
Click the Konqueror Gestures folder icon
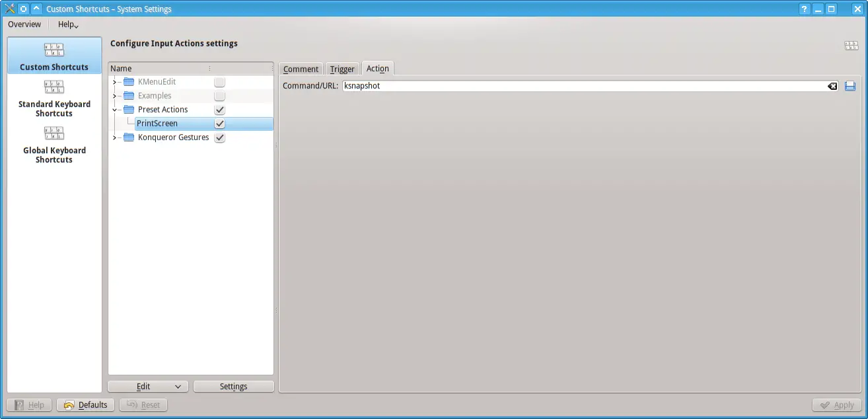pyautogui.click(x=129, y=137)
